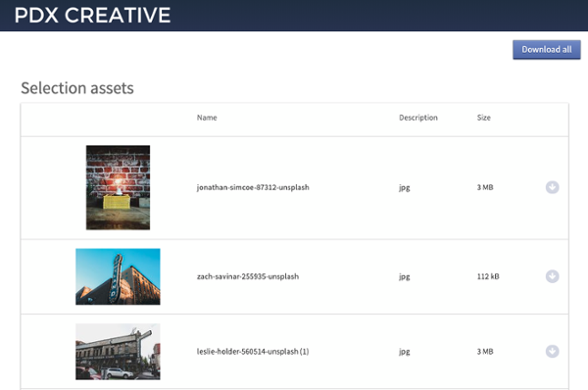Open the Portland sign blue sky thumbnail
The image size is (588, 390).
(x=118, y=276)
